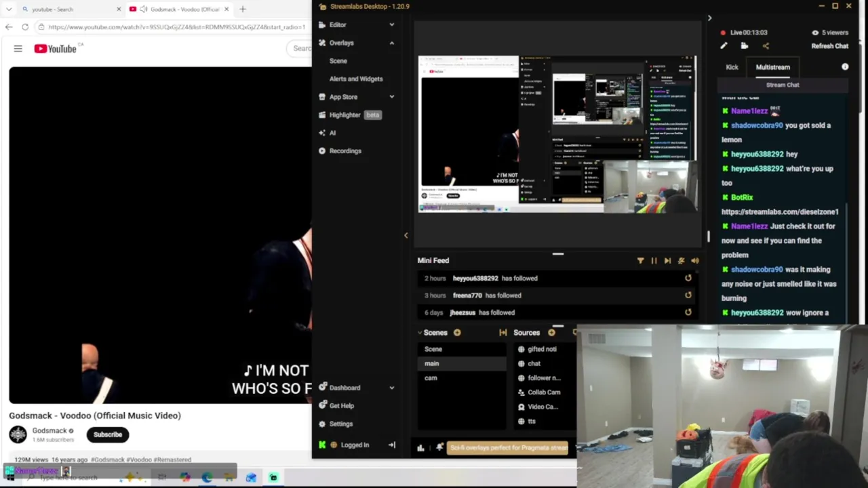868x488 pixels.
Task: Toggle the Mini Feed lightning bolt alert icon
Action: click(681, 260)
